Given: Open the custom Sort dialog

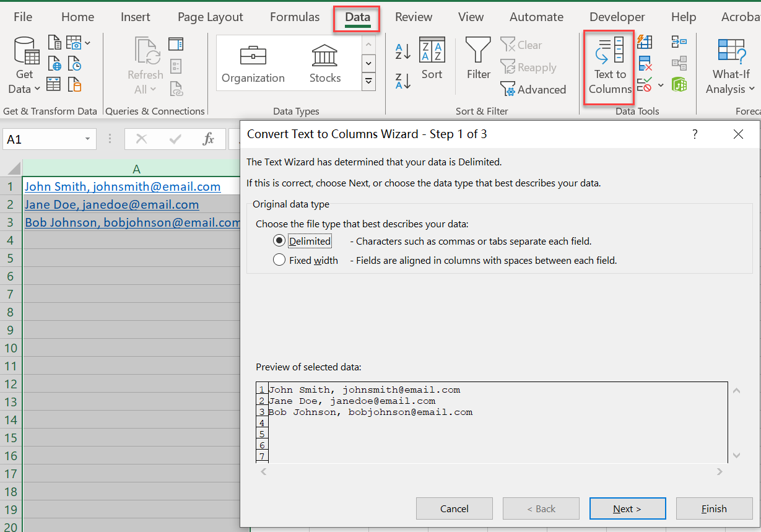Looking at the screenshot, I should click(x=432, y=59).
